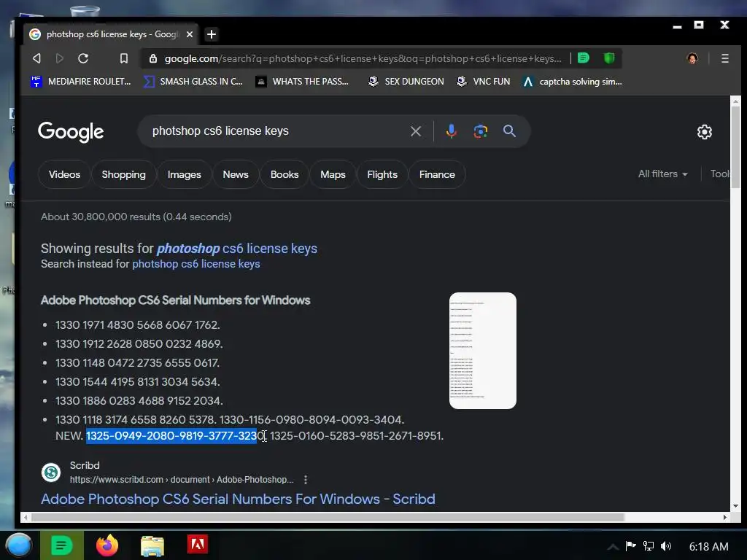Open WHATS THE PASS... bookmark

click(x=302, y=82)
